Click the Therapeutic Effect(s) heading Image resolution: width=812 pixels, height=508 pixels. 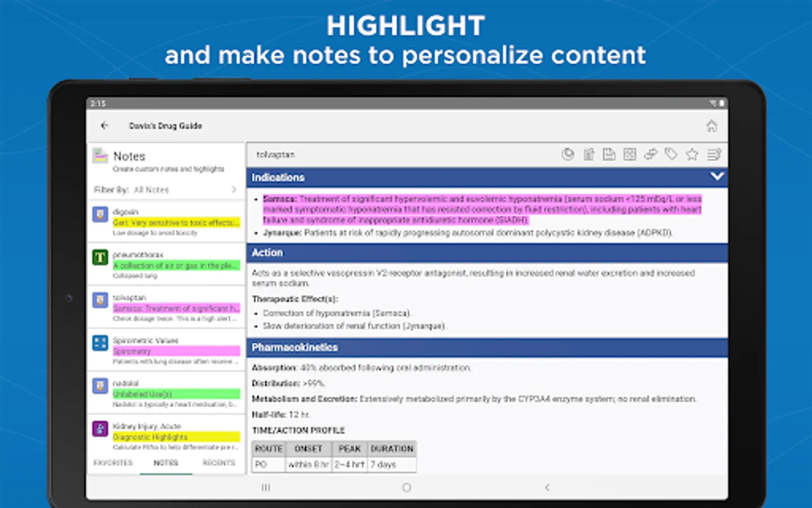295,299
